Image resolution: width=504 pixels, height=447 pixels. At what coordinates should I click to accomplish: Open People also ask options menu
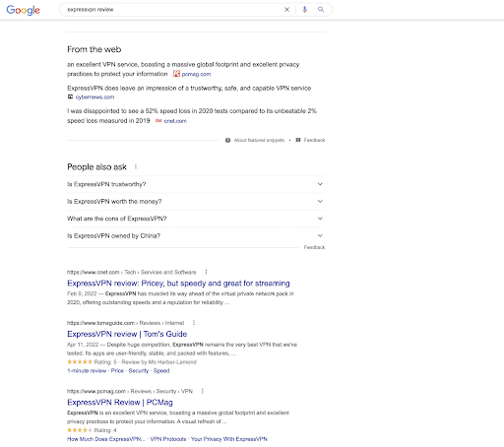pos(136,166)
